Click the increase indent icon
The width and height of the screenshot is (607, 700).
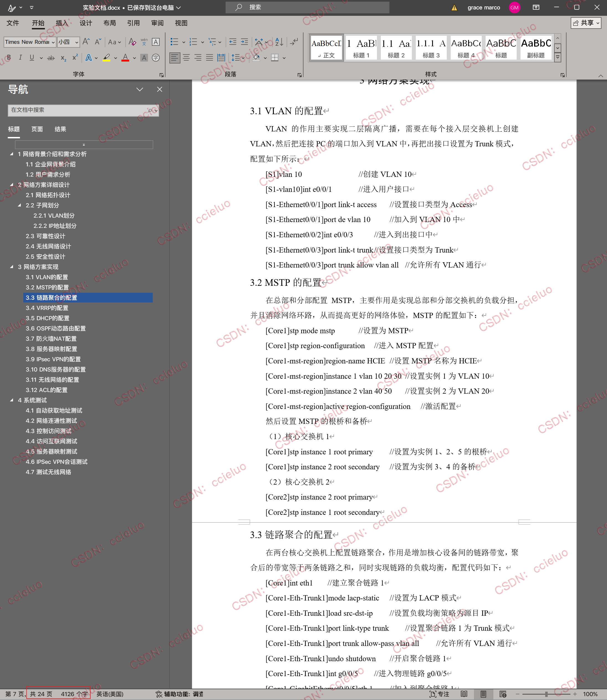click(244, 42)
